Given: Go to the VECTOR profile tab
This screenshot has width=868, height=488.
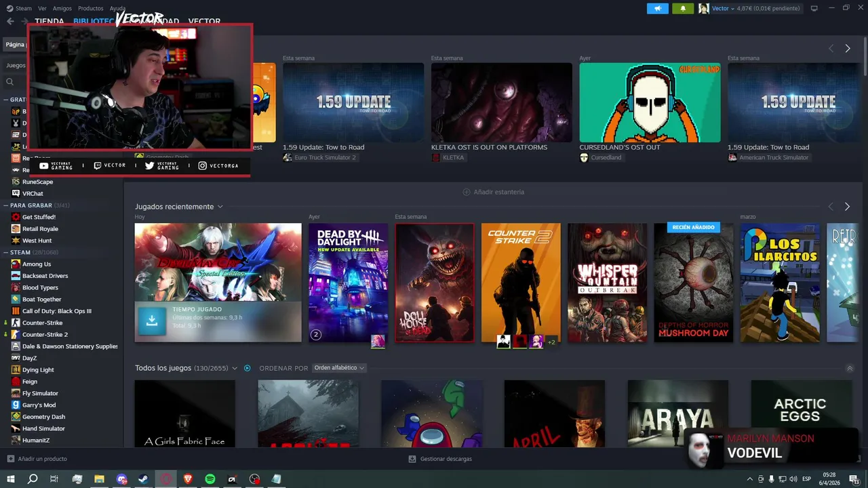Looking at the screenshot, I should click(x=204, y=21).
